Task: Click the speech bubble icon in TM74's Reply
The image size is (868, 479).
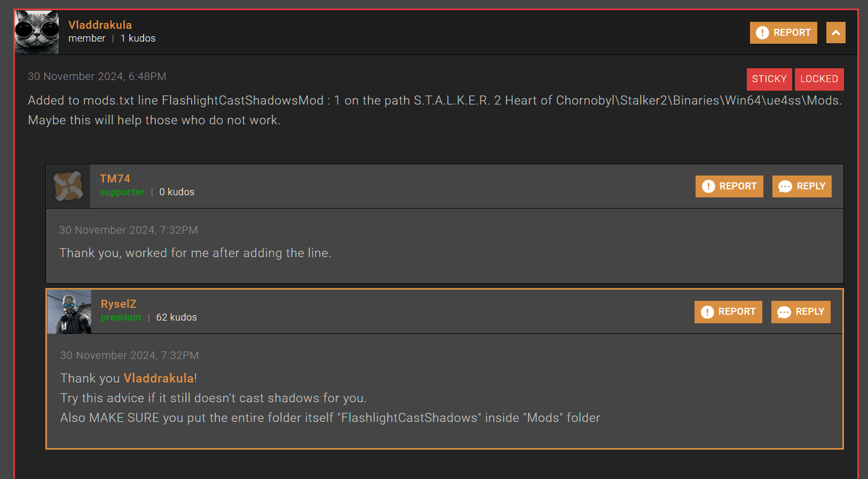Action: tap(785, 186)
